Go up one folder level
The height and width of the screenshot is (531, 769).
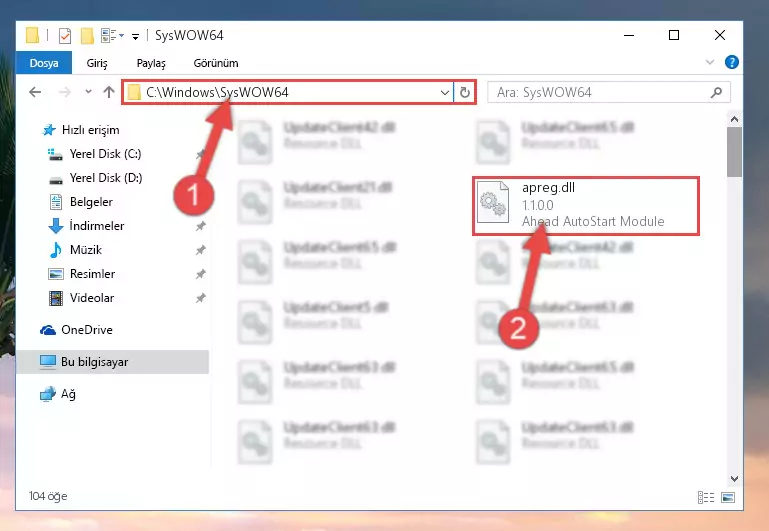[109, 92]
